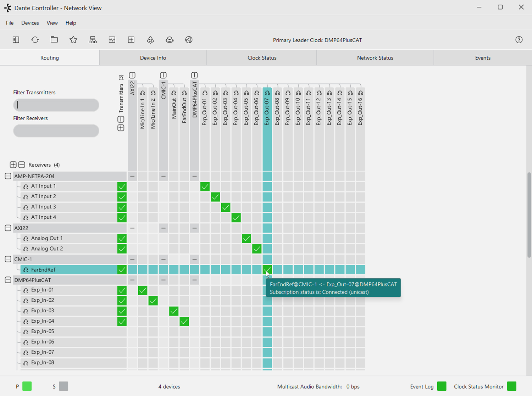Click the star favorites icon in toolbar
Viewport: 532px width, 396px height.
[x=73, y=40]
